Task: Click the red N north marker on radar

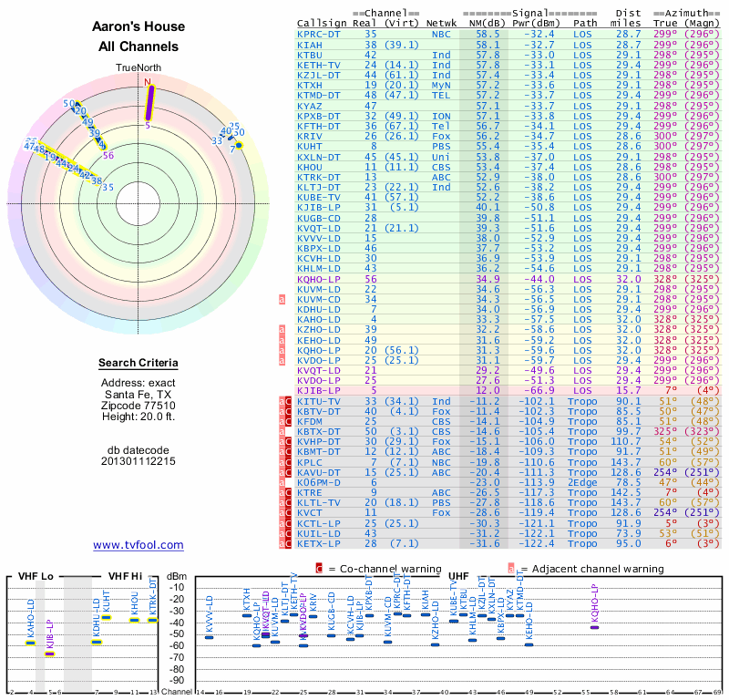Action: (x=148, y=82)
